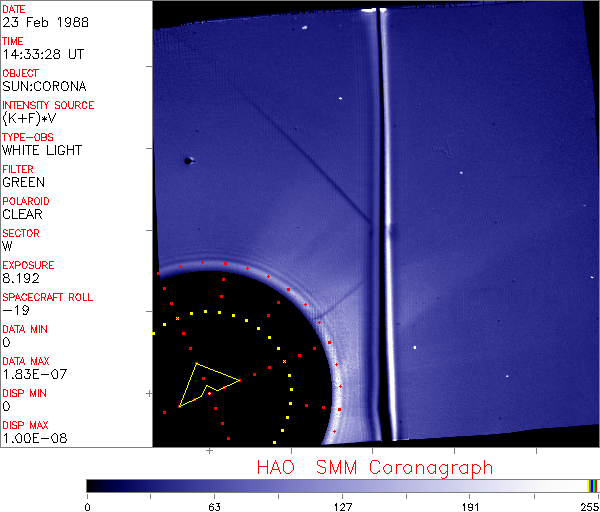Click the red TIME label
This screenshot has height=512, width=600.
[x=13, y=41]
